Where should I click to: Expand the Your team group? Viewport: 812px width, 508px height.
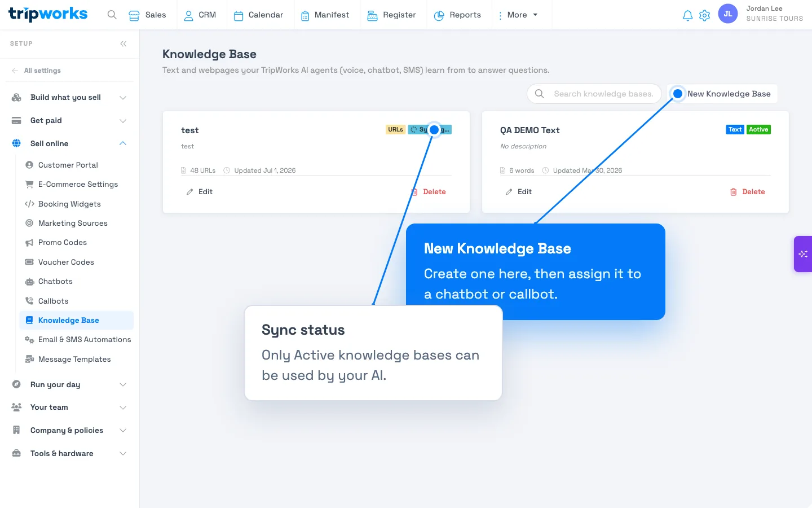click(69, 407)
